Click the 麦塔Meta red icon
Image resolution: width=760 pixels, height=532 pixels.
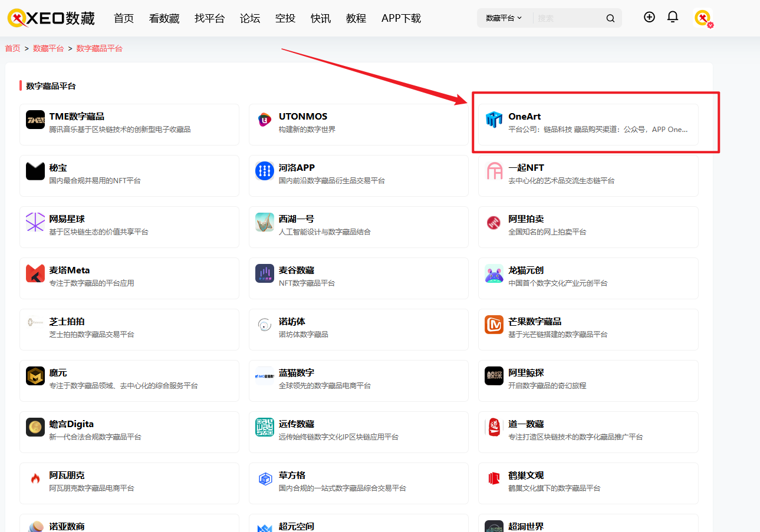pyautogui.click(x=35, y=273)
